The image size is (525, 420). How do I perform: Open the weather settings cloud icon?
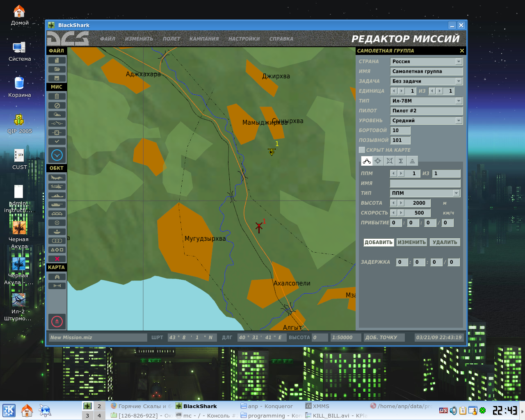[57, 114]
